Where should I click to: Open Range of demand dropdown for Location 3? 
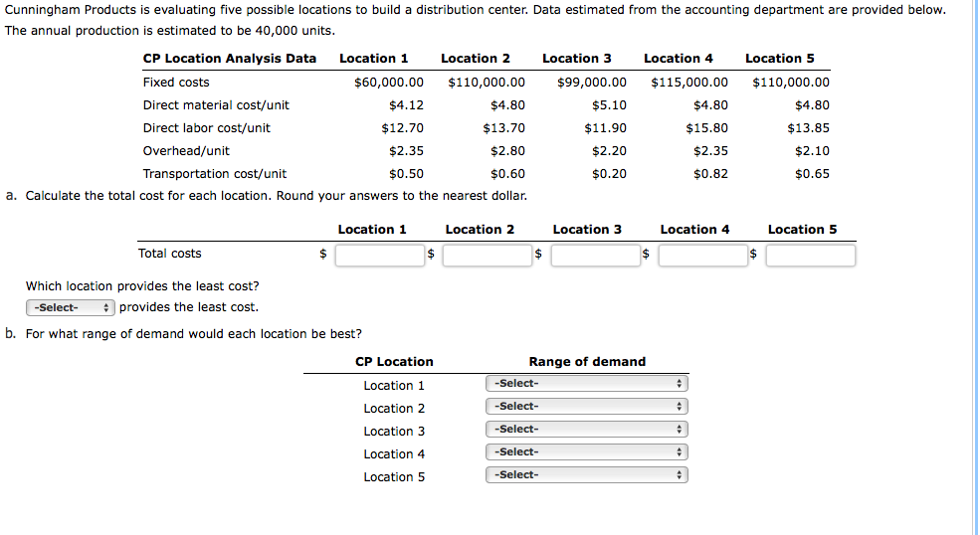click(587, 430)
